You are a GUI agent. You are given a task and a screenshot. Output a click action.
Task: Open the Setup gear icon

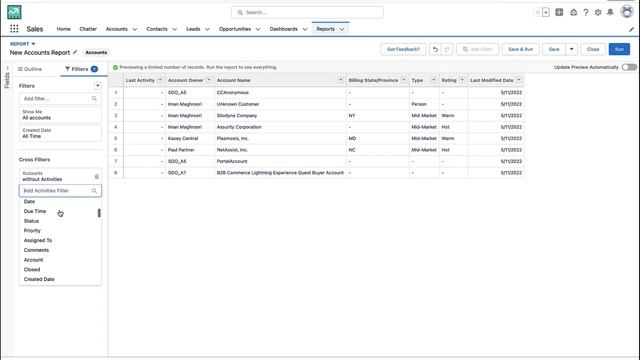point(598,12)
